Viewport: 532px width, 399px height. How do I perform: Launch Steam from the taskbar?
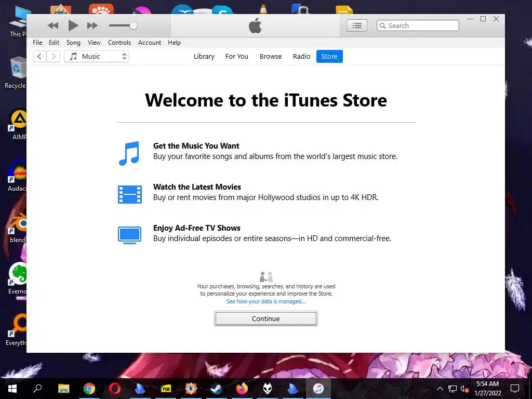tap(217, 389)
